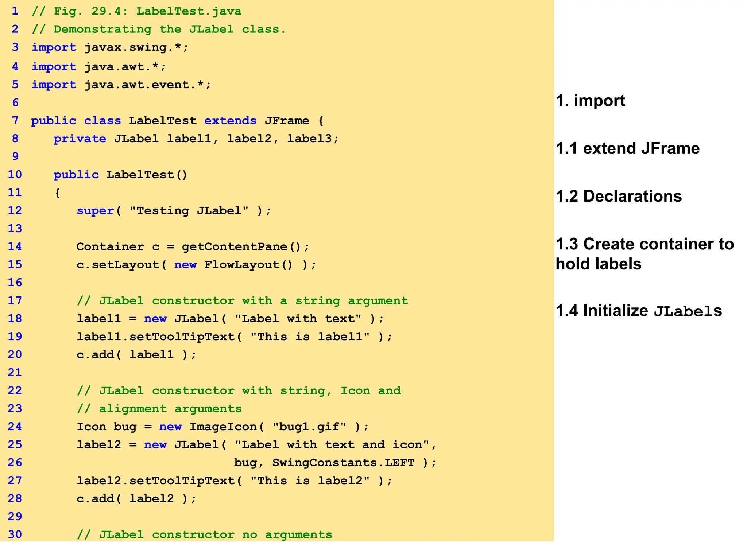Click line number 30
Screen dimensions: 747x560
[x=15, y=534]
